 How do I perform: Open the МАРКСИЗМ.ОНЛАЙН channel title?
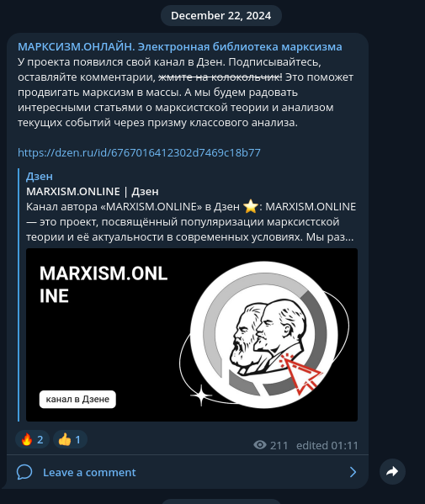[180, 46]
